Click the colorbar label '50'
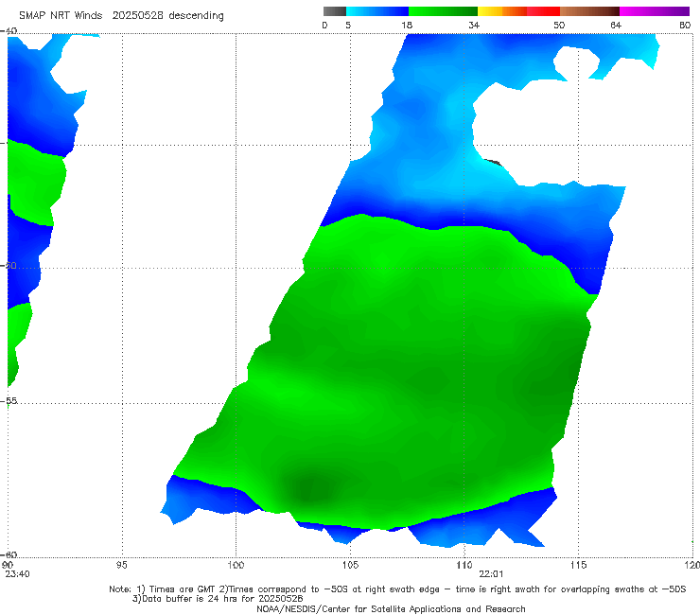Viewport: 700px width, 615px height. (x=559, y=25)
